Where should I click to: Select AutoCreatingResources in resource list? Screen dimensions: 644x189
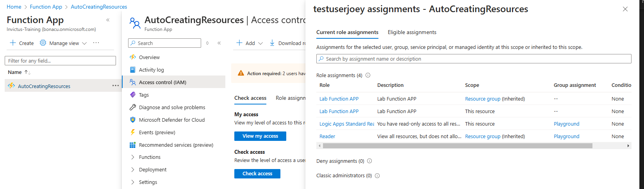(44, 86)
